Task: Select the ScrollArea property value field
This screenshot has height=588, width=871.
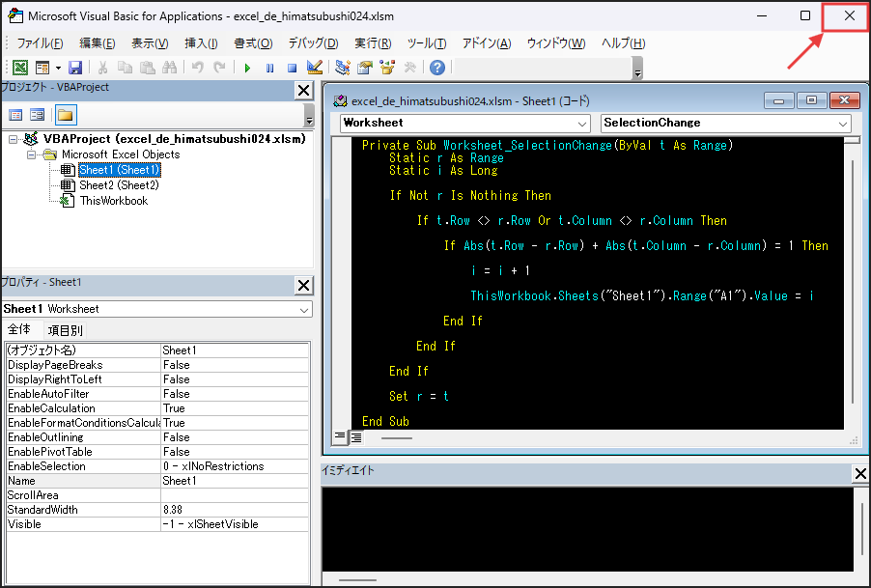Action: coord(235,495)
